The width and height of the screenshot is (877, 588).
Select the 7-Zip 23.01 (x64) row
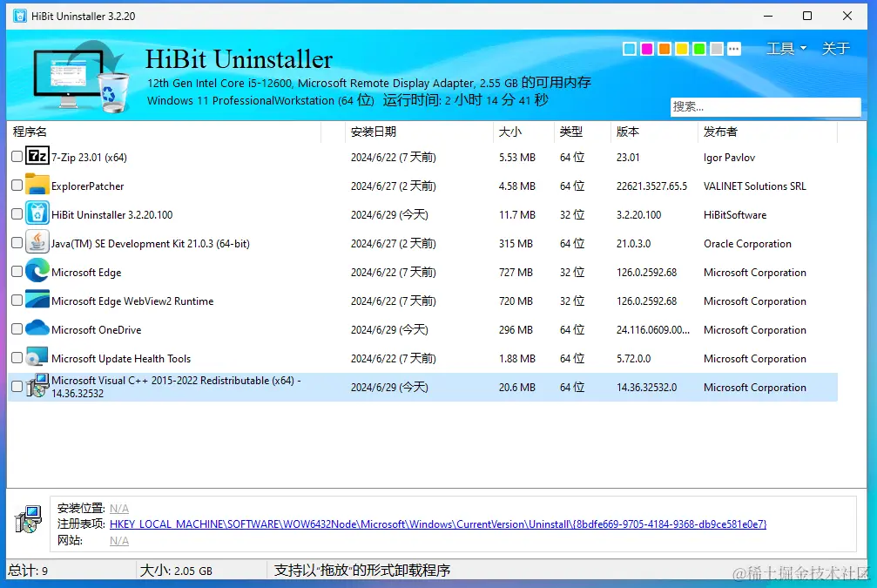[x=423, y=157]
